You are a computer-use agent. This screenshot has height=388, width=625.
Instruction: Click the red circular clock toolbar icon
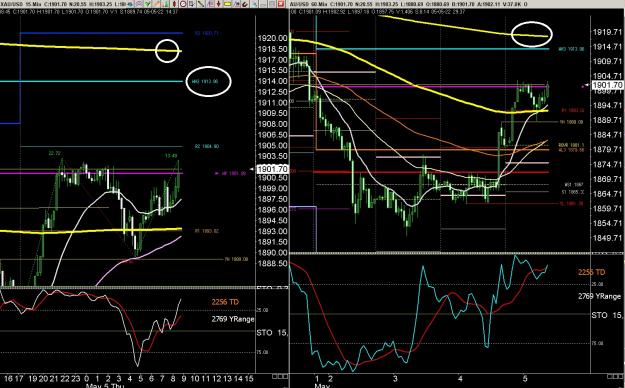pyautogui.click(x=183, y=4)
